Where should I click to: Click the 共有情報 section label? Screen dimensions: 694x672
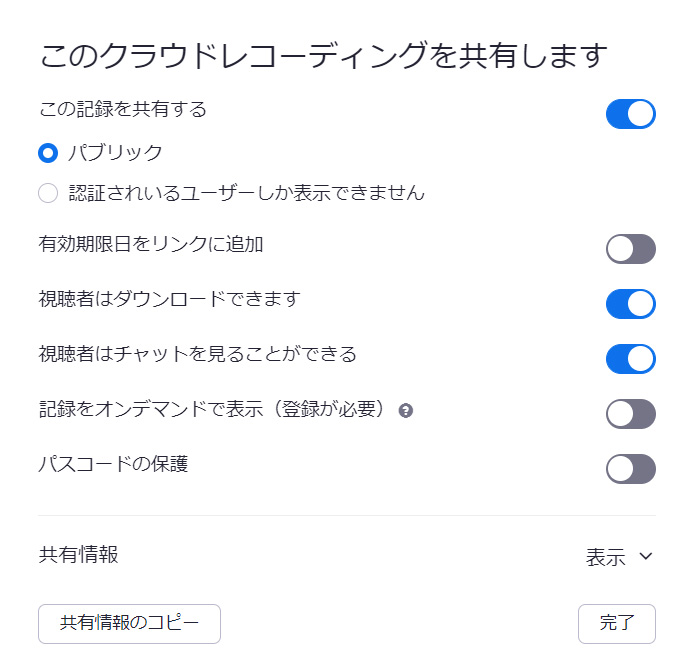[x=78, y=555]
